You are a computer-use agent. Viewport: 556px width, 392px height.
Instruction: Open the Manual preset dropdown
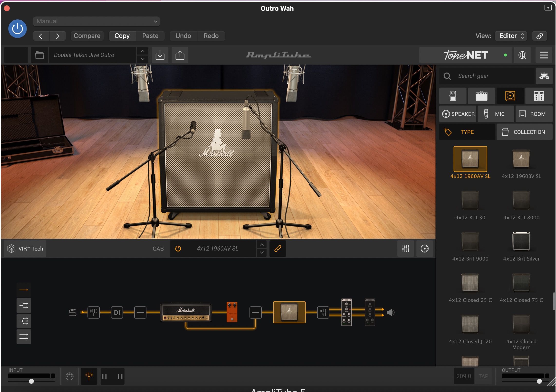[x=96, y=21]
